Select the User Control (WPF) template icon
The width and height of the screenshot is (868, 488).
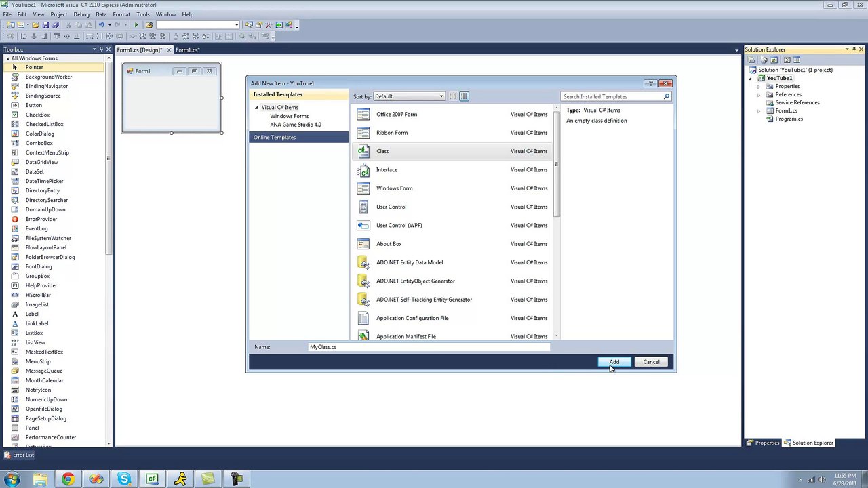pyautogui.click(x=363, y=225)
